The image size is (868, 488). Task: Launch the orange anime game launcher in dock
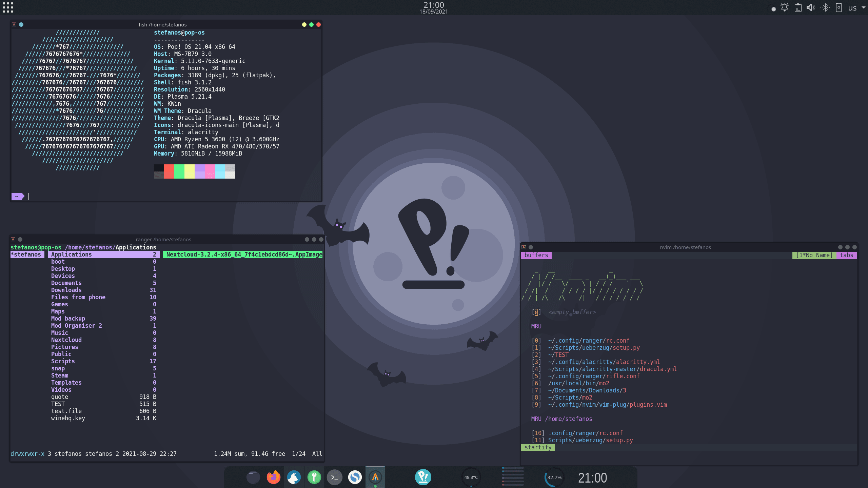(375, 477)
